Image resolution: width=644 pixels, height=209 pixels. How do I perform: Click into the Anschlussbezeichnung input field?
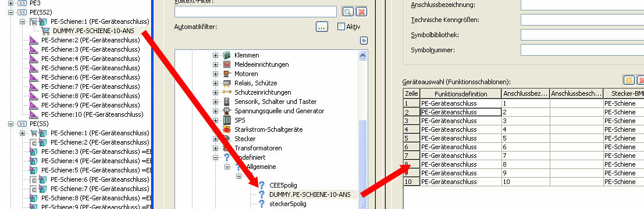[582, 5]
